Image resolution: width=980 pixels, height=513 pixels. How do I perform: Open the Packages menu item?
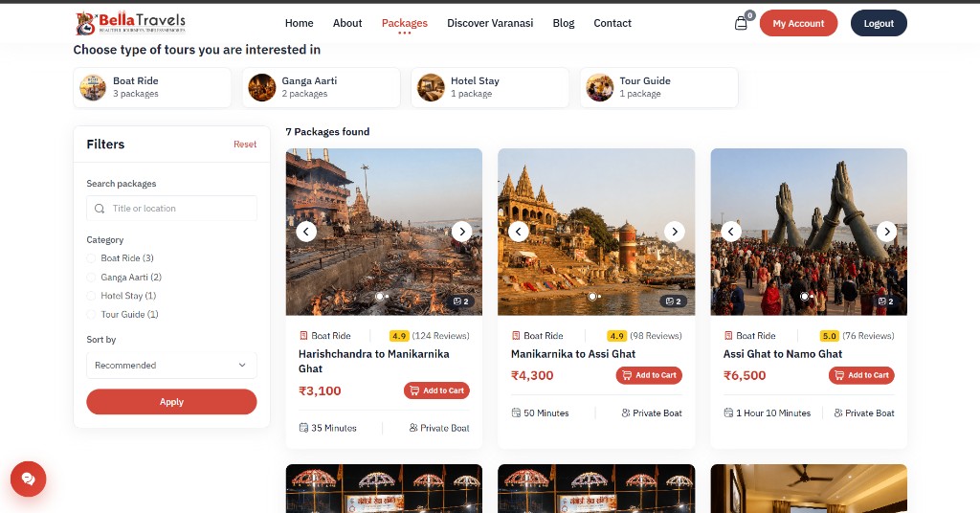point(405,23)
